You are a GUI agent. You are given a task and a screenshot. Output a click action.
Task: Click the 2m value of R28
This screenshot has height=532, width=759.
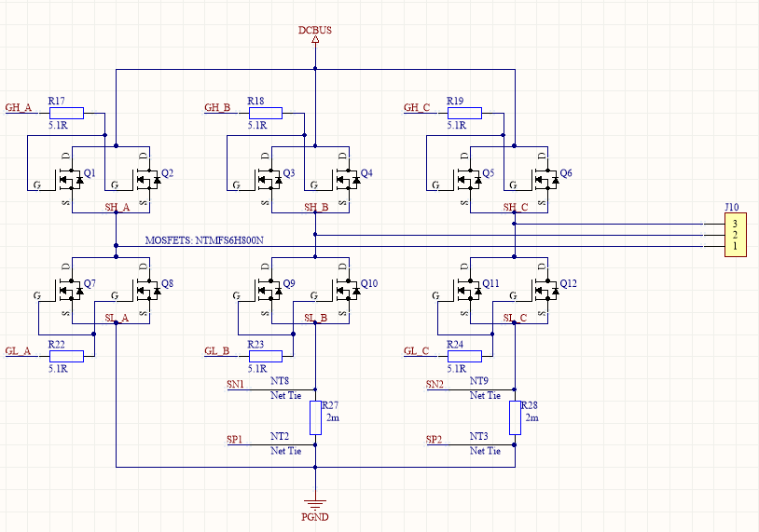click(532, 417)
